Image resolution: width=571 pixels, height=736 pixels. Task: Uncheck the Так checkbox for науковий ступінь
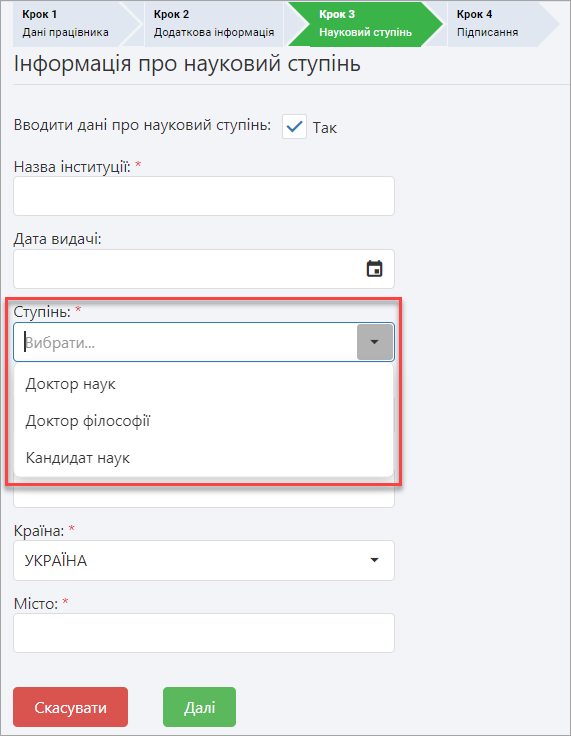pos(294,126)
